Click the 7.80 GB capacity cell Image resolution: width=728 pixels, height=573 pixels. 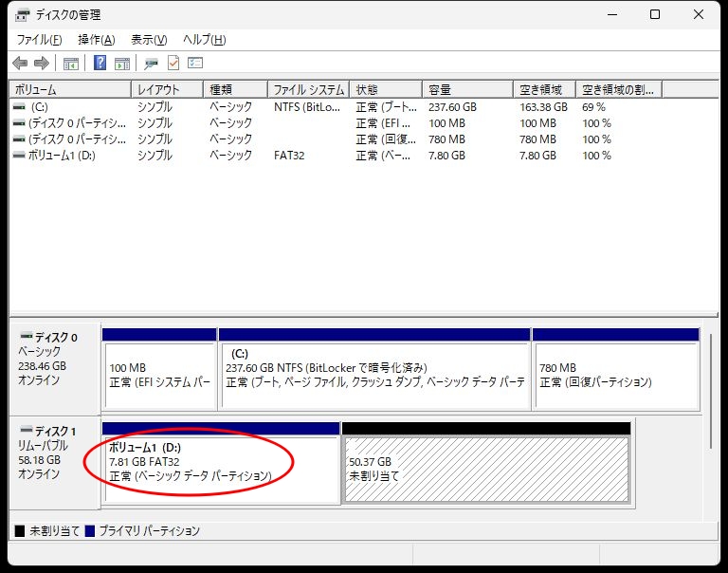point(446,156)
